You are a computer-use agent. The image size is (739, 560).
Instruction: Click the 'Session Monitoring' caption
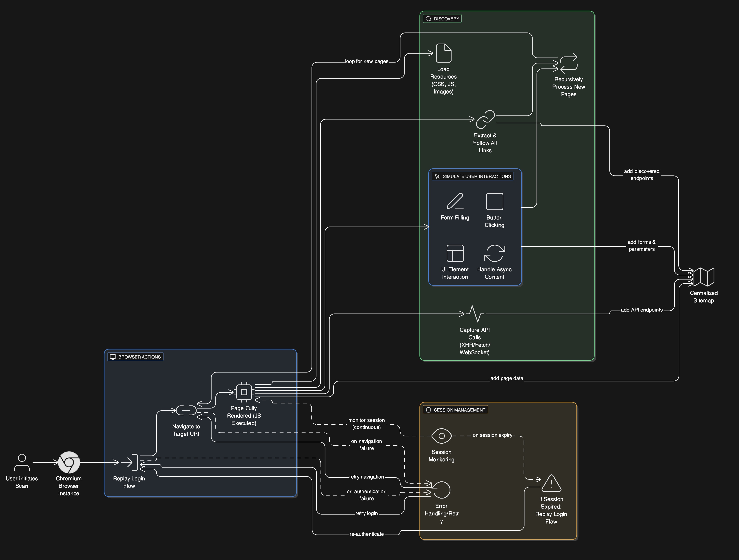pyautogui.click(x=442, y=456)
